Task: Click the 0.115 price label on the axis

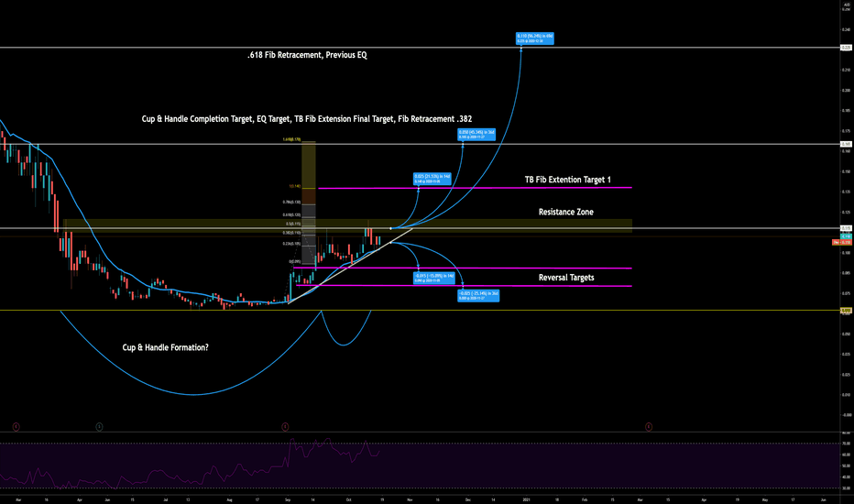Action: coord(847,228)
